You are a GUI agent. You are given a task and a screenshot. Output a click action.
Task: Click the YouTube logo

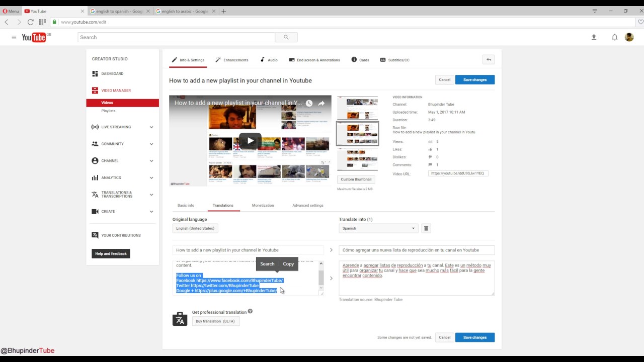(34, 37)
